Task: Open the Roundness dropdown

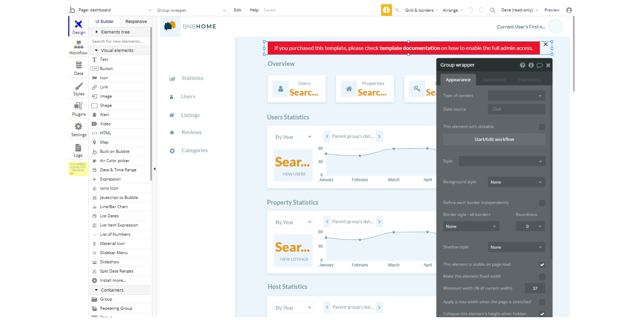Action: (530, 226)
